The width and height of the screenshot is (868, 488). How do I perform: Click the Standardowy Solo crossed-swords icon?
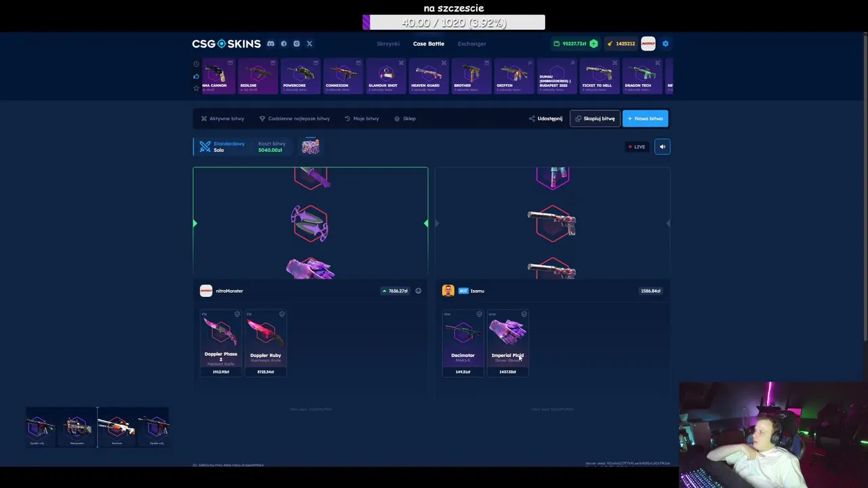pos(205,146)
